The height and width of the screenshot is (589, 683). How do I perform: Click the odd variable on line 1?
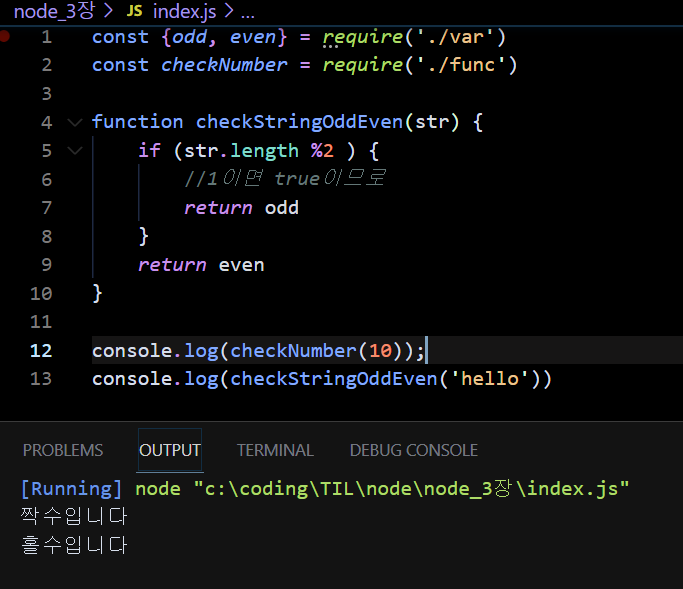[x=189, y=37]
